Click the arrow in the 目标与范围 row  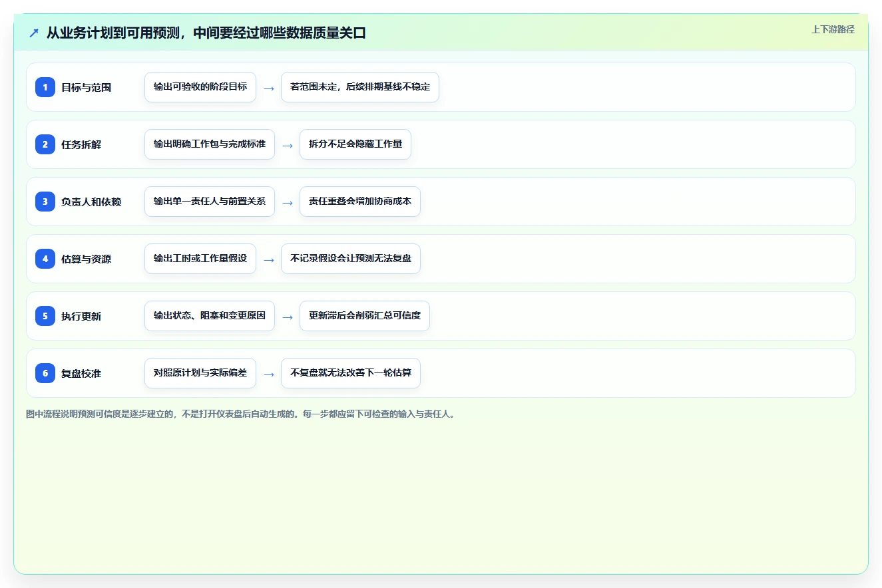269,88
